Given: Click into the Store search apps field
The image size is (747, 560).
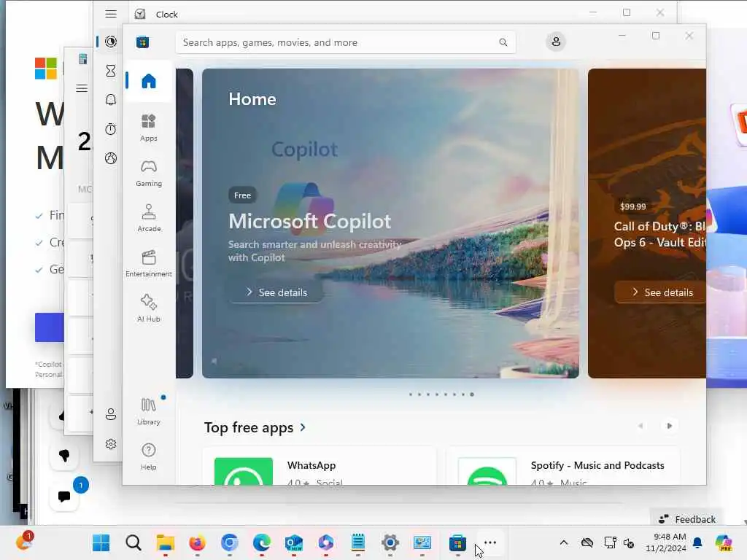Looking at the screenshot, I should (346, 42).
